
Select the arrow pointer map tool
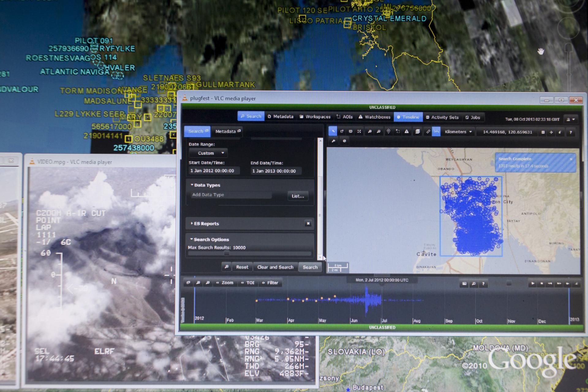(333, 131)
